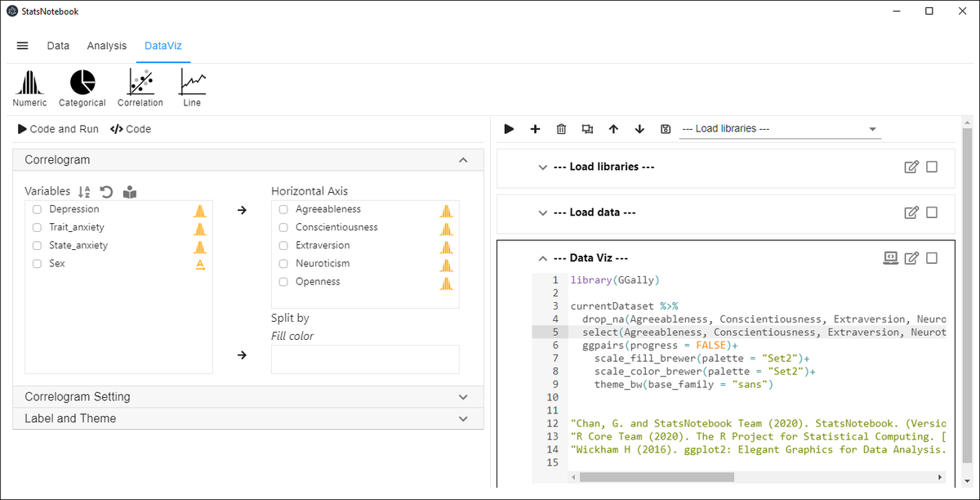Click Sex categorical type icon
980x500 pixels.
tap(200, 264)
